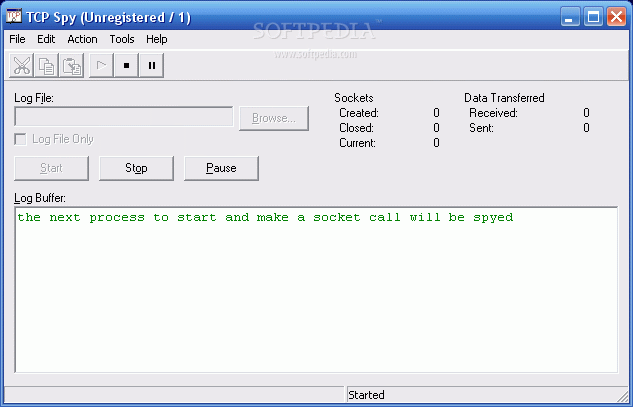Click the window resize grip in the corner
Viewport: 633px width, 407px height.
coord(623,395)
